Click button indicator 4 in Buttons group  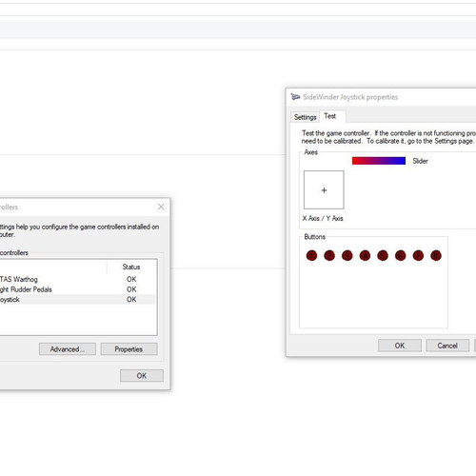point(365,255)
